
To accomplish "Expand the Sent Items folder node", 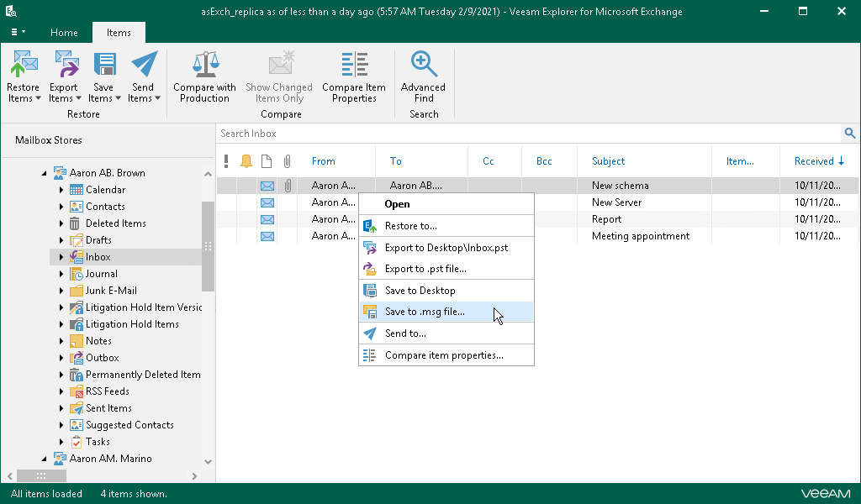I will [61, 408].
